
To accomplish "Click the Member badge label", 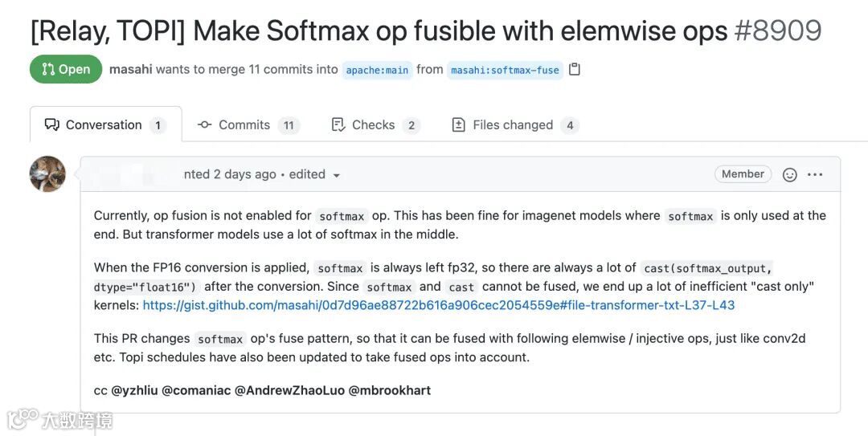I will tap(743, 174).
